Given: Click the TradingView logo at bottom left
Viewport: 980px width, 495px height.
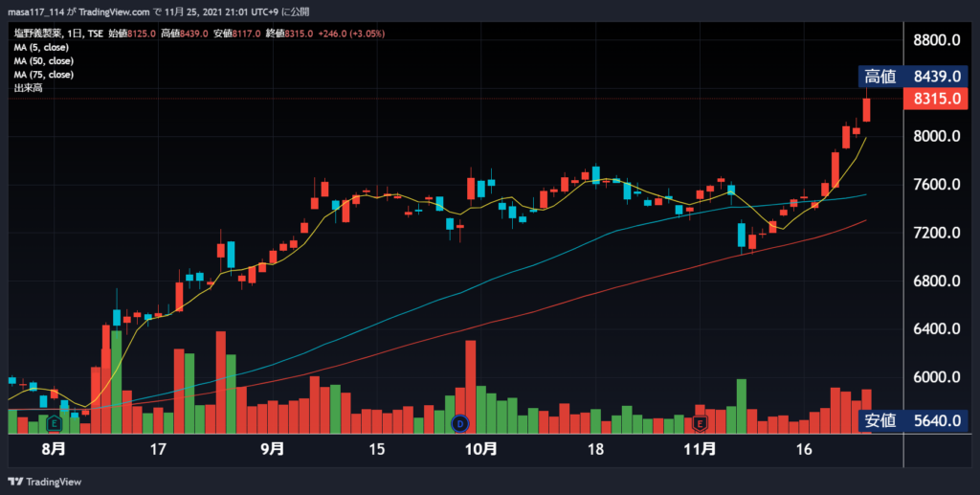Looking at the screenshot, I should (x=45, y=482).
